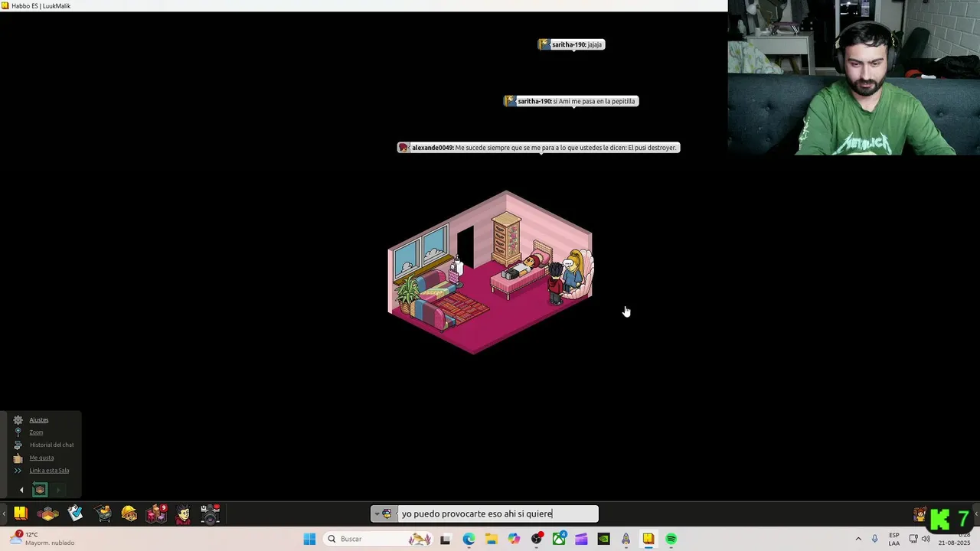The width and height of the screenshot is (980, 551).
Task: Click the green room thumbnail history button
Action: 40,490
